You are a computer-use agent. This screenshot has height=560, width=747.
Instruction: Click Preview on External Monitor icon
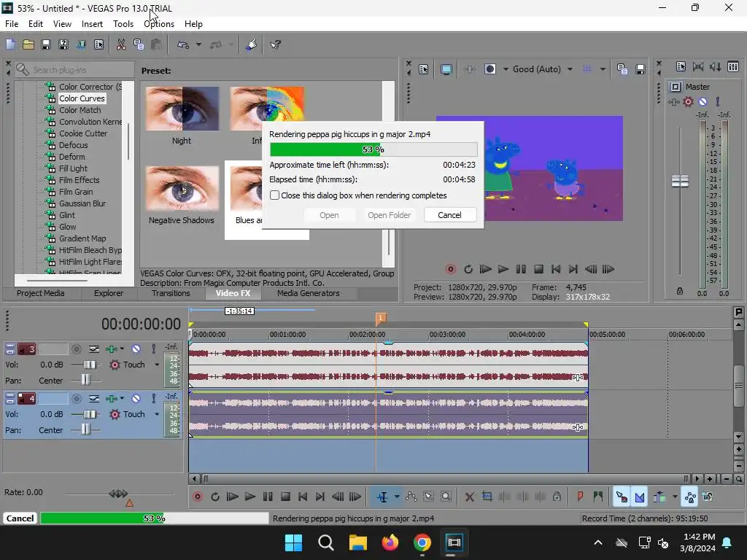[446, 69]
